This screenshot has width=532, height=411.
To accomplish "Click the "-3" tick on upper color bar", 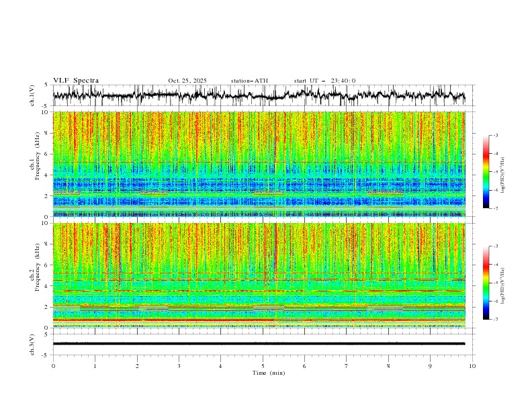I will click(x=496, y=135).
